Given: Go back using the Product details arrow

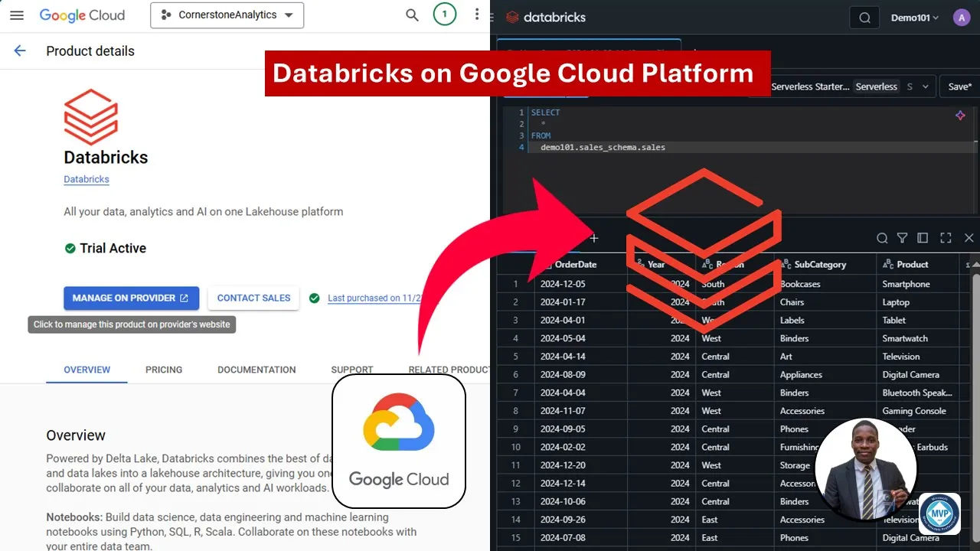Looking at the screenshot, I should (20, 51).
